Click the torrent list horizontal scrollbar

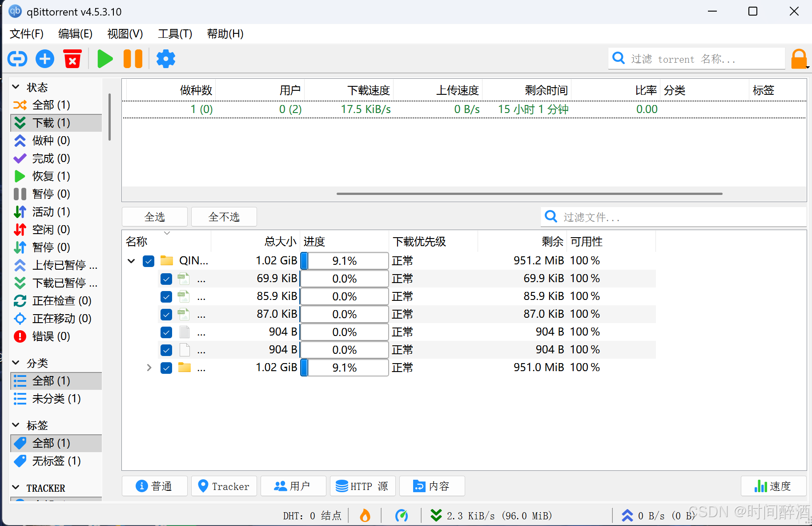point(529,194)
